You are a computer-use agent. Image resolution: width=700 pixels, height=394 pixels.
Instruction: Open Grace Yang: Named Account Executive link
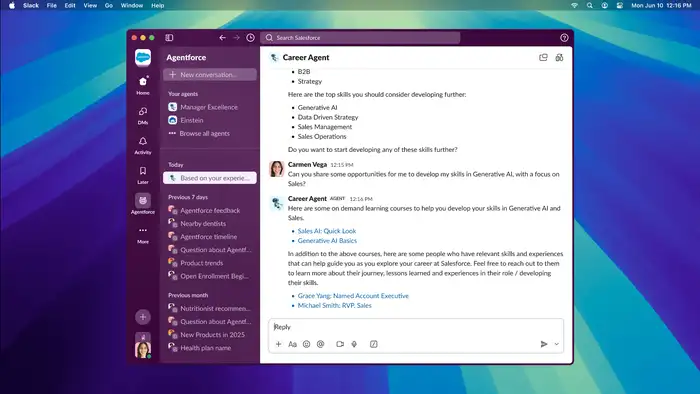coord(353,296)
